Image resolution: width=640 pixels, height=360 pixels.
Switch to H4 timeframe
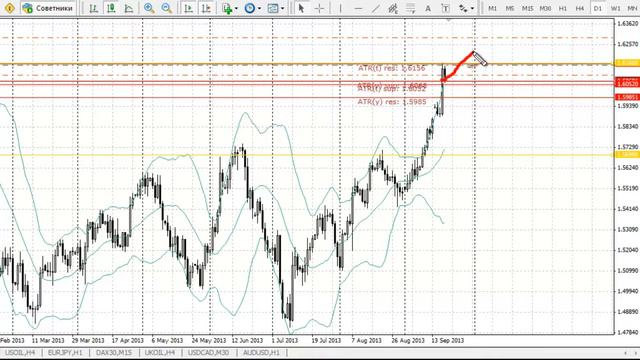[580, 8]
